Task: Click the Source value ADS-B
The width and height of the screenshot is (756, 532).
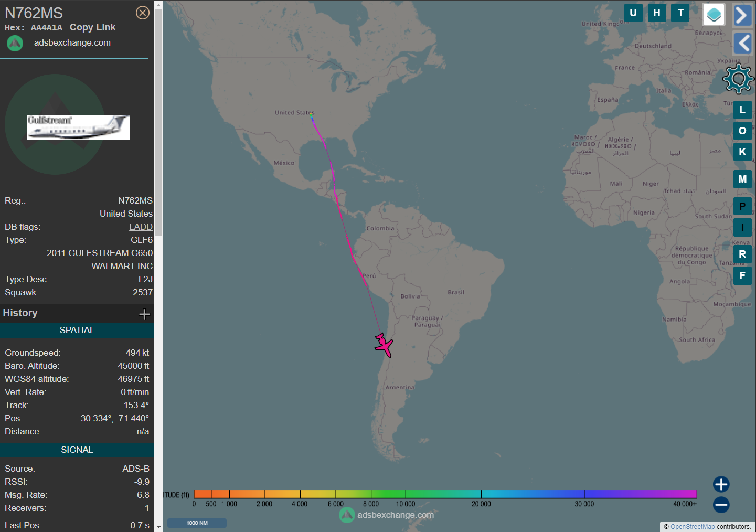Action: (x=136, y=469)
